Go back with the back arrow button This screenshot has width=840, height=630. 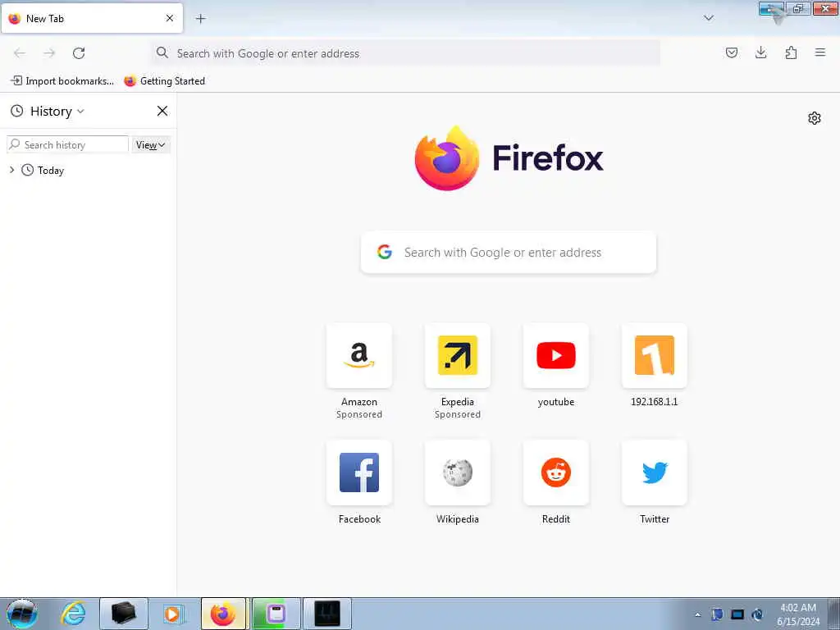[20, 53]
